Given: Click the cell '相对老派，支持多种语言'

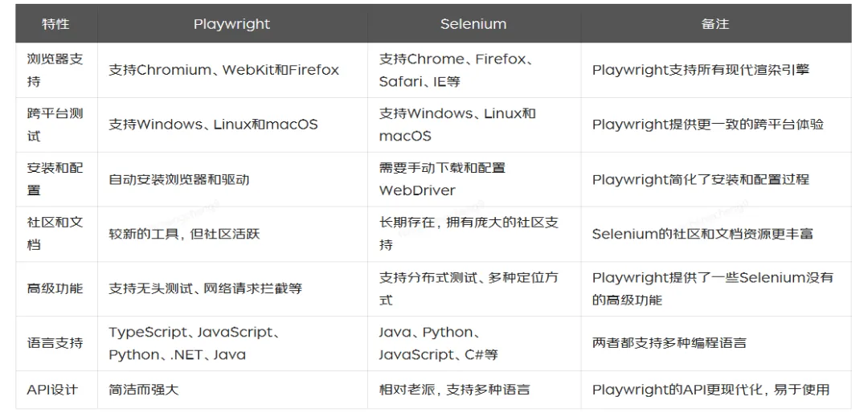Looking at the screenshot, I should [455, 390].
